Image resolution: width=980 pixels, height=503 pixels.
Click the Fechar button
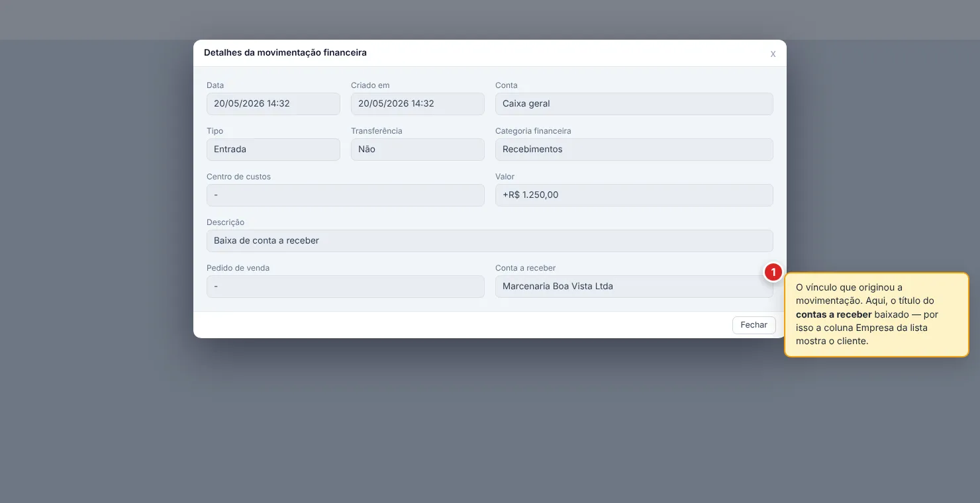pyautogui.click(x=754, y=325)
